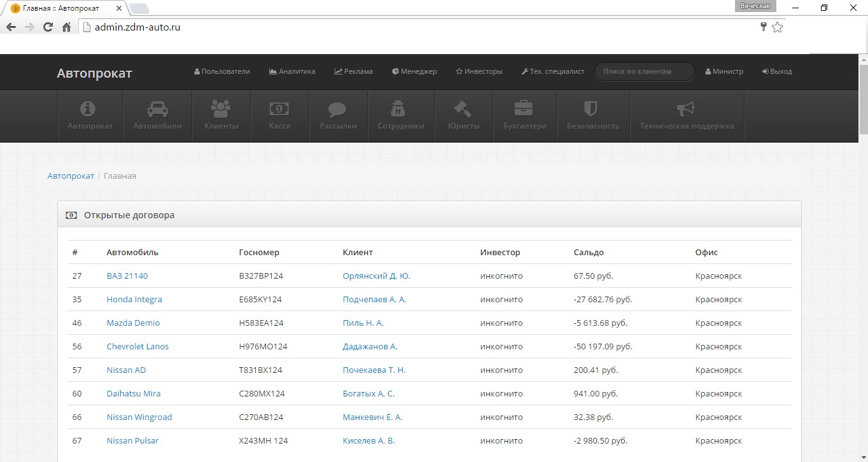The width and height of the screenshot is (868, 462).
Task: Open the Сотрудники agent icon section
Action: 401,116
